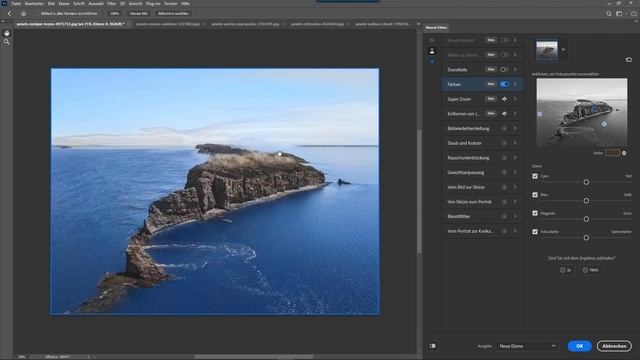Click info icon of Staub und Kratzer filter
The width and height of the screenshot is (640, 360).
pos(504,143)
